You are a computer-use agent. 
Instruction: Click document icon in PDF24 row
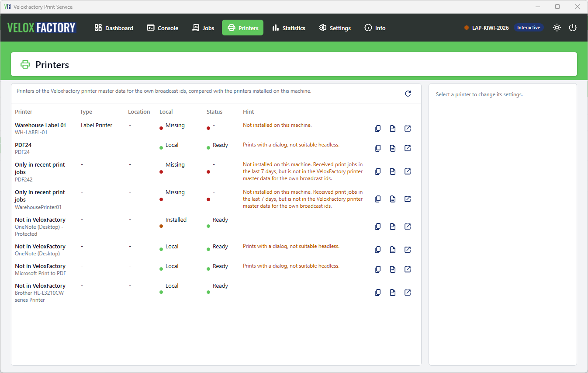pyautogui.click(x=393, y=148)
